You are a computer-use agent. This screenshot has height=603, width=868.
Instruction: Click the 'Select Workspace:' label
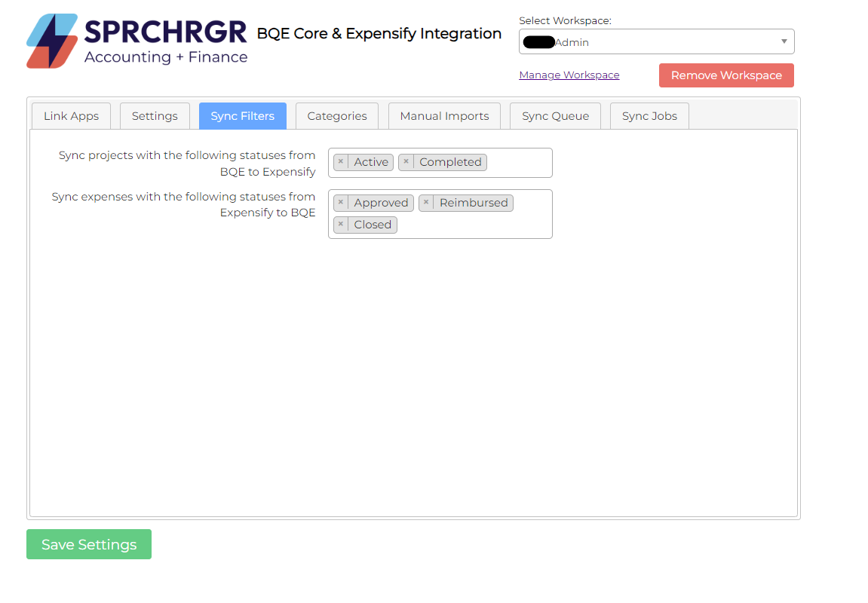coord(565,20)
